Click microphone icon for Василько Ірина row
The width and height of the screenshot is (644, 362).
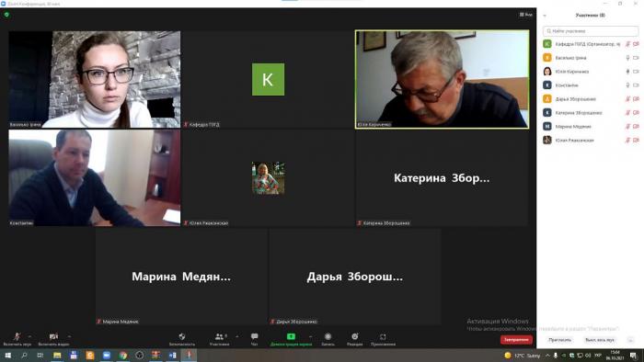pyautogui.click(x=627, y=58)
